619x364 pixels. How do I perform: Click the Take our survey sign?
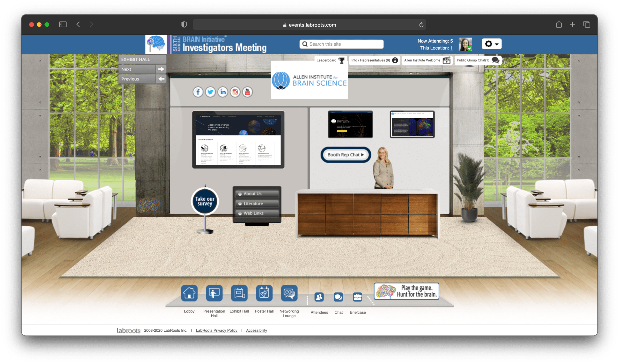coord(205,201)
